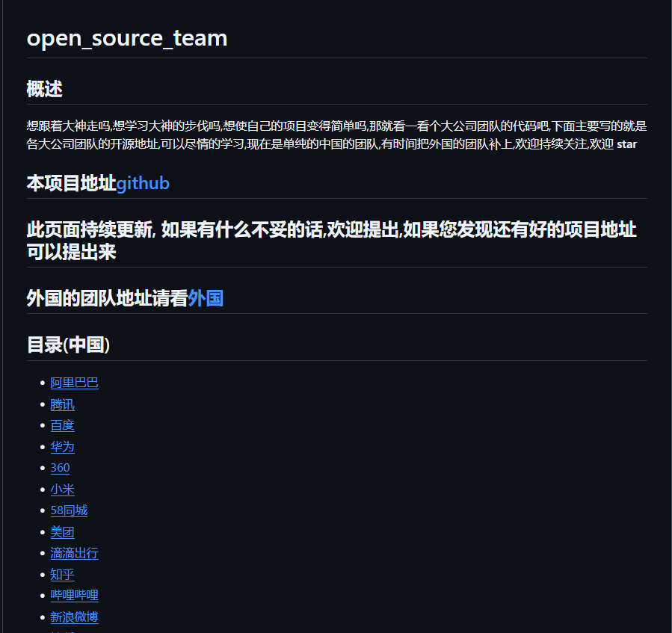This screenshot has height=633, width=672.
Task: Click the 外国的团队地址请看 heading text
Action: (x=107, y=298)
